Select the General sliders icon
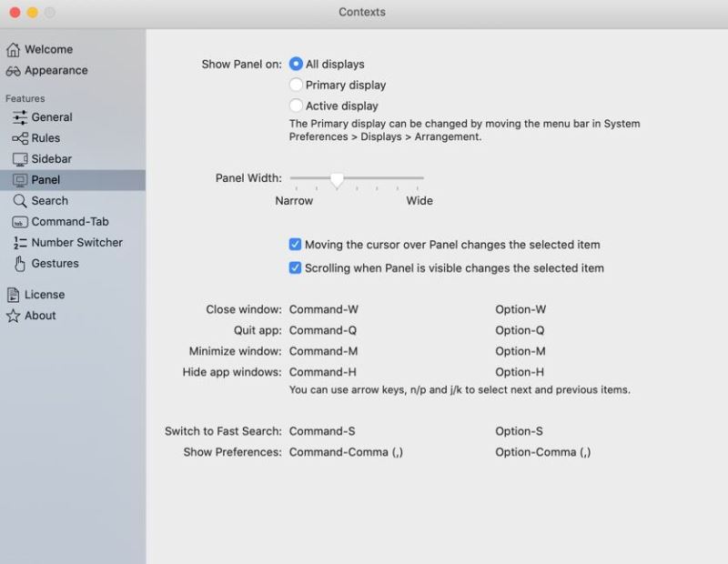Viewport: 728px width, 564px height. click(x=19, y=117)
